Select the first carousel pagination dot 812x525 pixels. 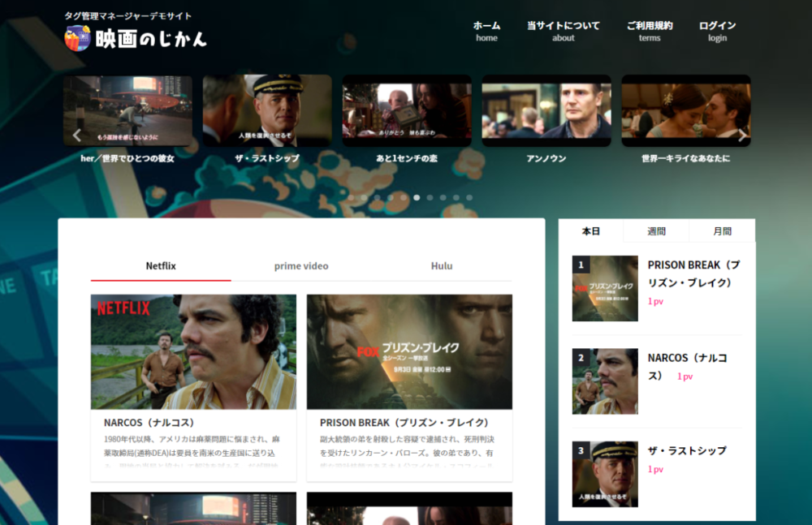(351, 198)
